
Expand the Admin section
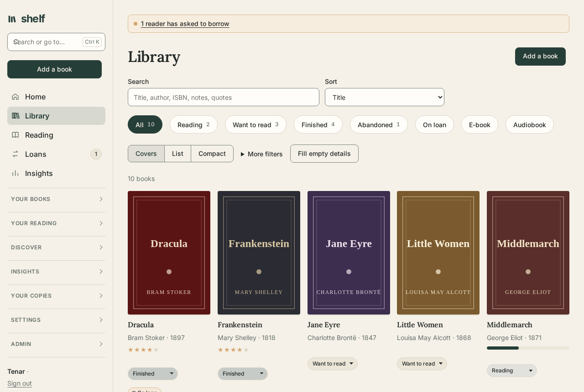coord(56,344)
